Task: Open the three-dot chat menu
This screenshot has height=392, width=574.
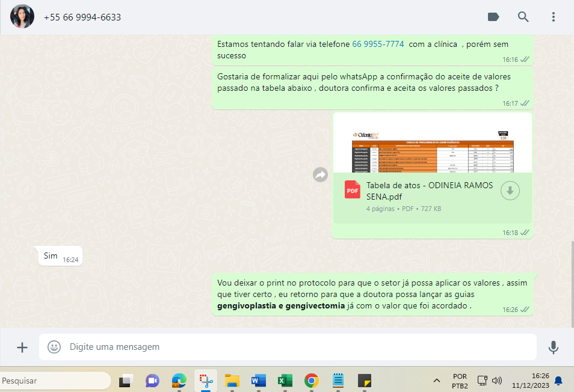Action: (x=553, y=17)
